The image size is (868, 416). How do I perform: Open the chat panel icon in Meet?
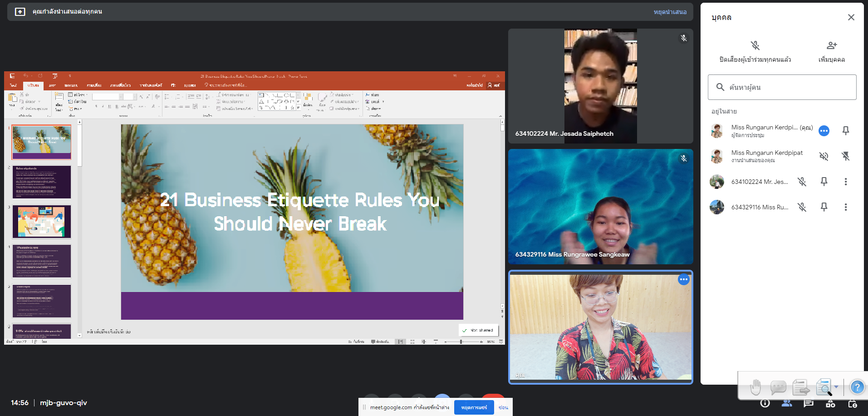point(808,403)
